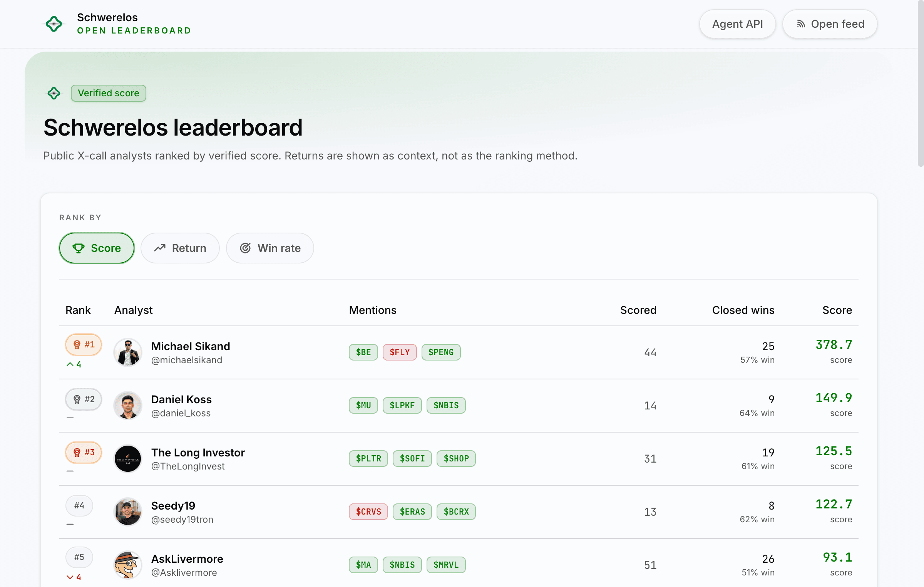This screenshot has height=587, width=924.
Task: Open the Agent API page
Action: point(737,24)
